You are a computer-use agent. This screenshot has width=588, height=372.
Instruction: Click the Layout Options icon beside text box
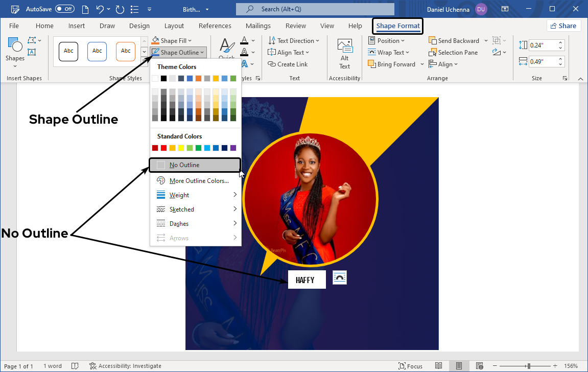click(340, 277)
